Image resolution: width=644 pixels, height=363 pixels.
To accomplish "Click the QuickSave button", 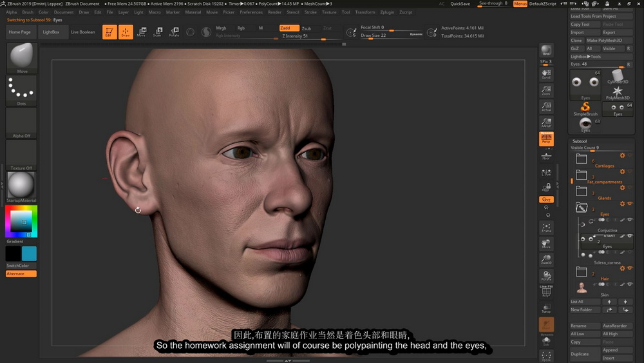I will (460, 4).
